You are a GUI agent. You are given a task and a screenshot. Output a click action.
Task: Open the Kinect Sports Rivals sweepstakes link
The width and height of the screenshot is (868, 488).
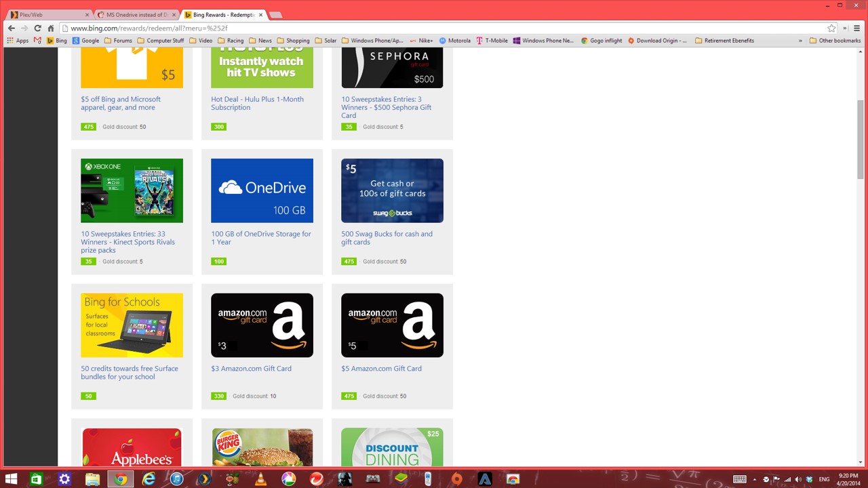point(127,242)
